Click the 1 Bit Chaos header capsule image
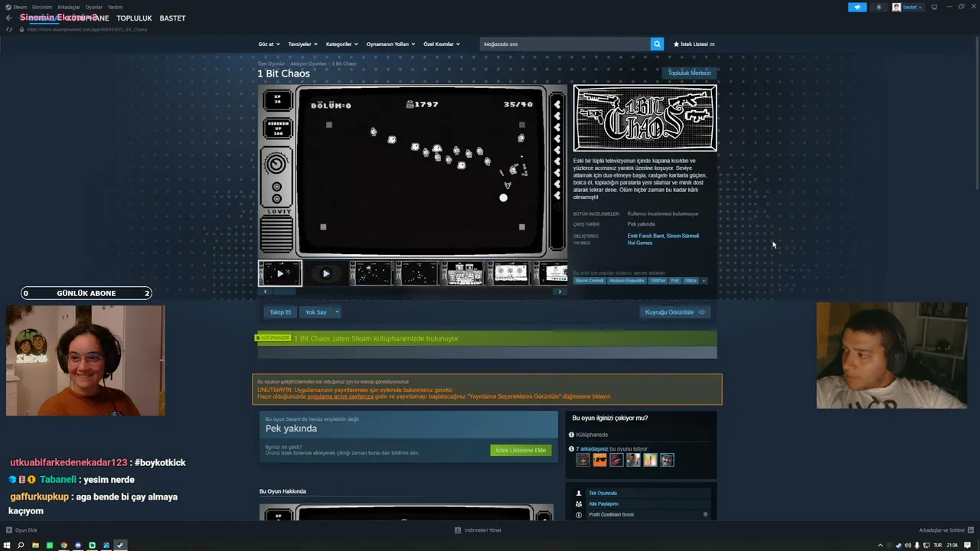The image size is (980, 551). click(645, 118)
